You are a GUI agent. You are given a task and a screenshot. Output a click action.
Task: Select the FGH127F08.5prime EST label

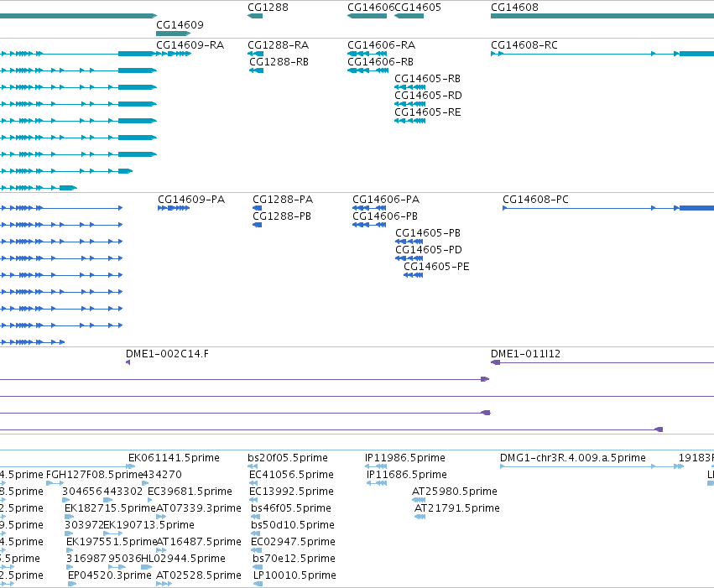point(94,475)
